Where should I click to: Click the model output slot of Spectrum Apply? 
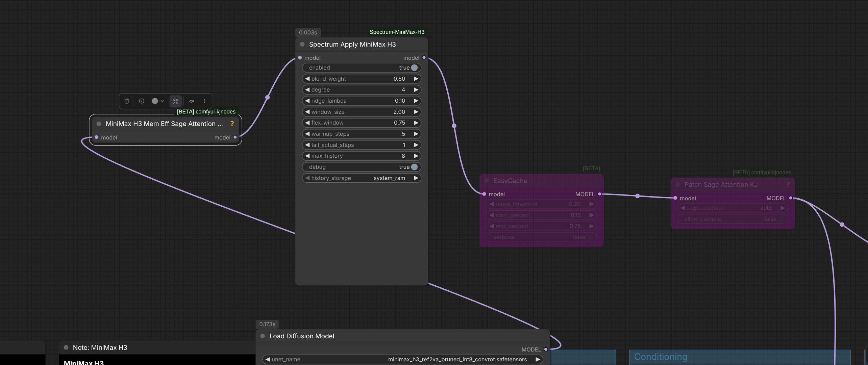[424, 58]
